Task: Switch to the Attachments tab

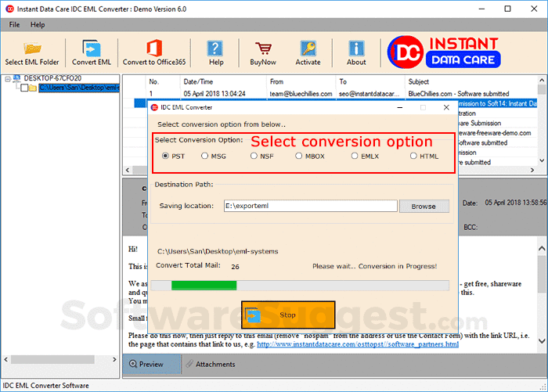Action: pyautogui.click(x=211, y=364)
